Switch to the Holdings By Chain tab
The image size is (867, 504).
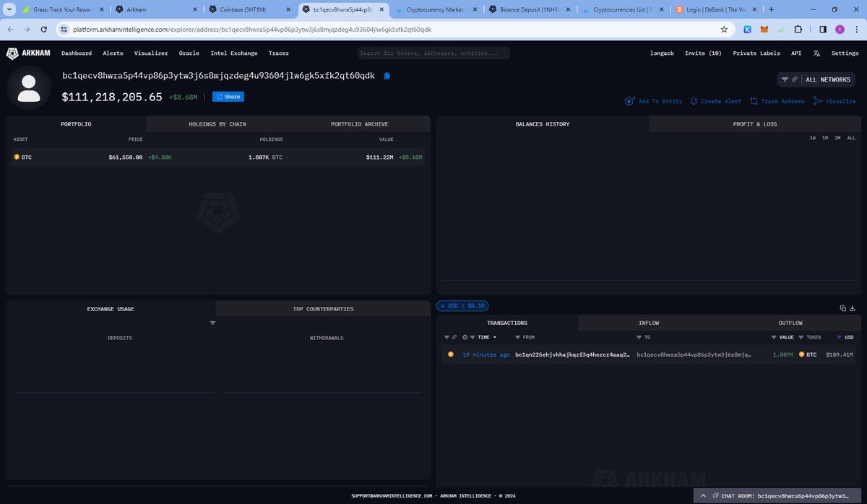pyautogui.click(x=217, y=124)
